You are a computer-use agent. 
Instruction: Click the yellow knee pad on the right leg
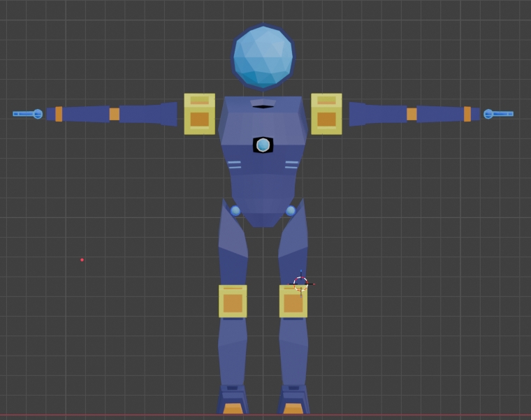click(293, 303)
